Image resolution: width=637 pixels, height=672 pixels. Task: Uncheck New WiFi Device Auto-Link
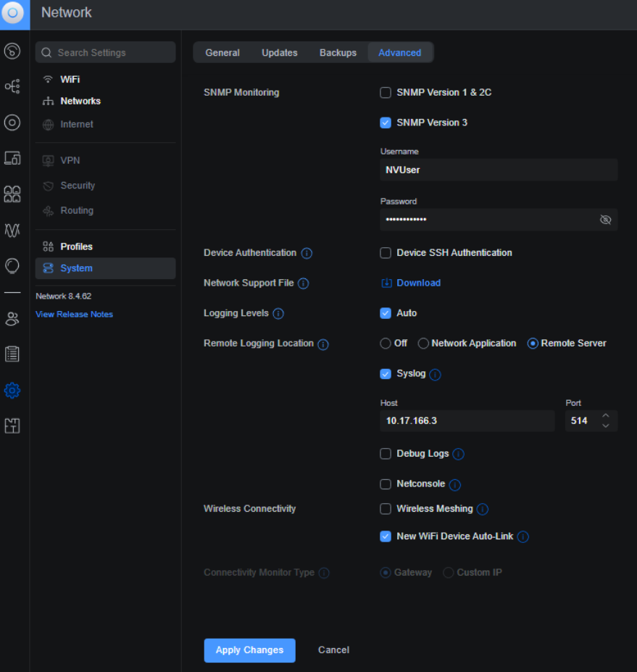click(x=386, y=536)
